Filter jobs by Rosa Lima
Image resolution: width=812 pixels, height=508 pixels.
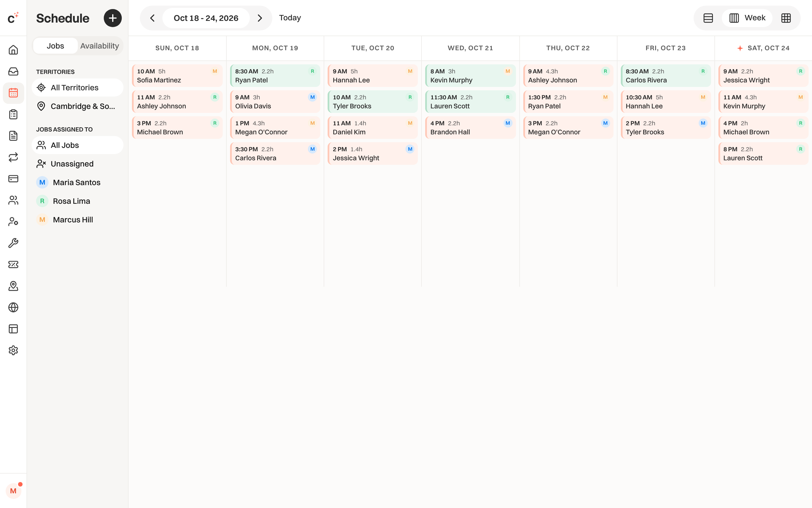coord(78,201)
